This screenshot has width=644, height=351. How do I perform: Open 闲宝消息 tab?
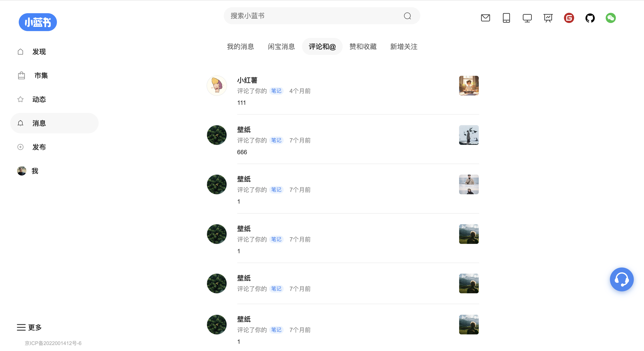click(x=281, y=47)
